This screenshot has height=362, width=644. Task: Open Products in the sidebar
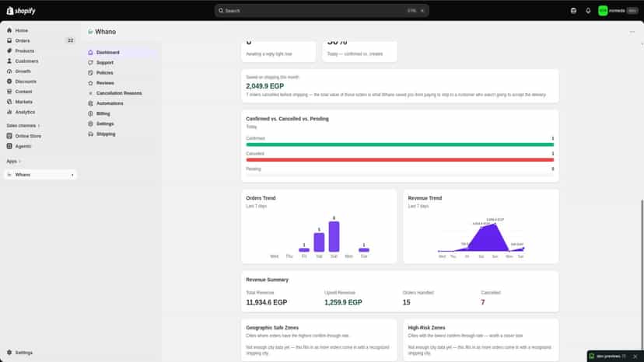click(x=25, y=51)
